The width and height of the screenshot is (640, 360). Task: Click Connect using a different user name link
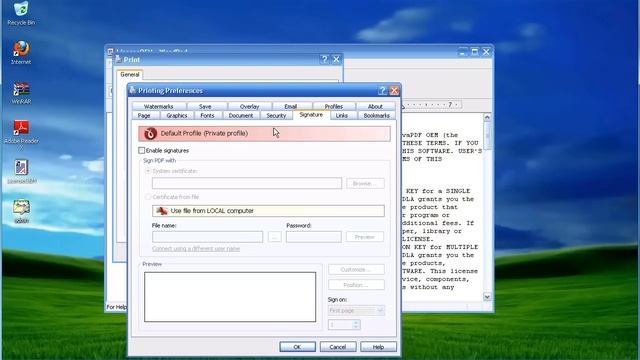[196, 249]
